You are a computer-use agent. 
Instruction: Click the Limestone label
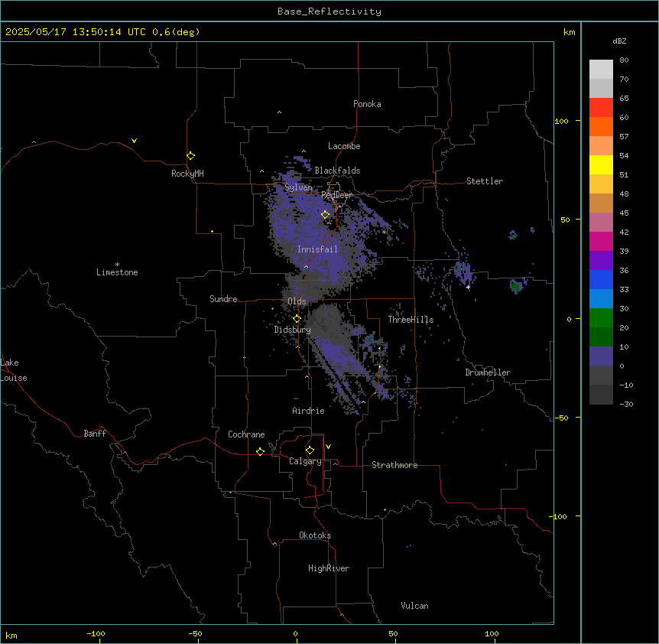117,272
